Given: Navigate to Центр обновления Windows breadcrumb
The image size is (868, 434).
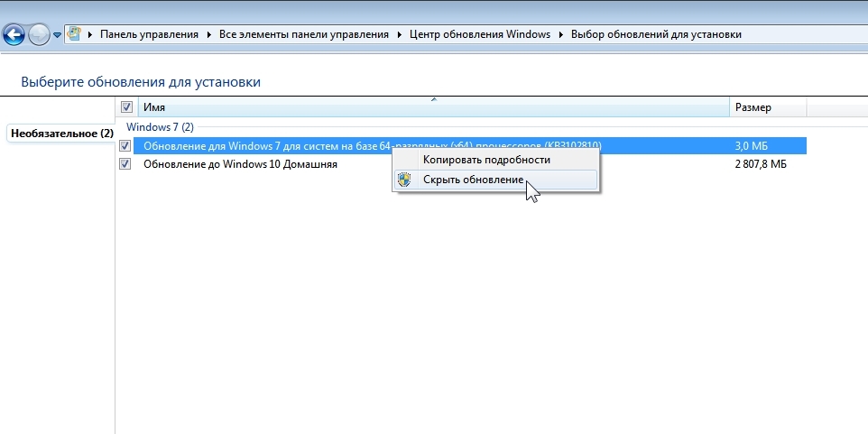Looking at the screenshot, I should pyautogui.click(x=479, y=34).
